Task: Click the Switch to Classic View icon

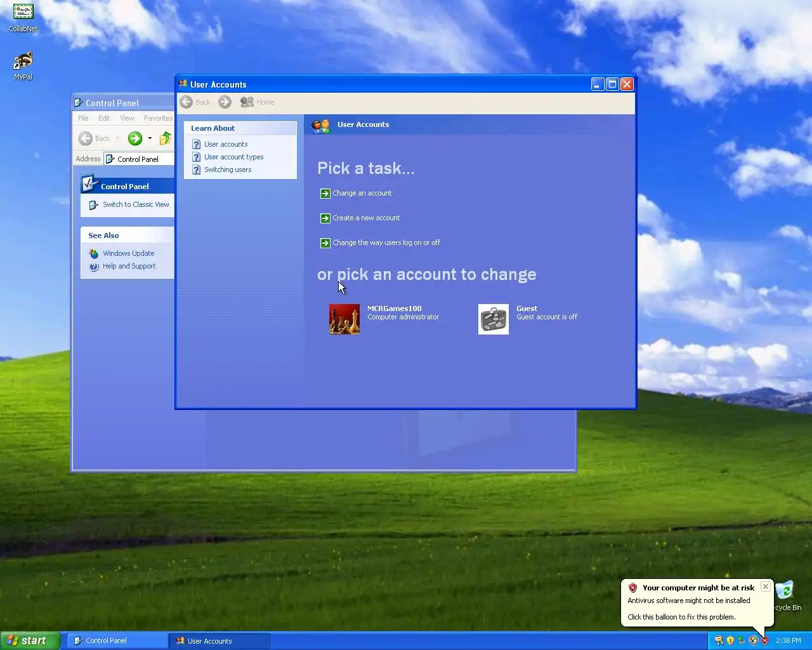Action: pos(94,205)
